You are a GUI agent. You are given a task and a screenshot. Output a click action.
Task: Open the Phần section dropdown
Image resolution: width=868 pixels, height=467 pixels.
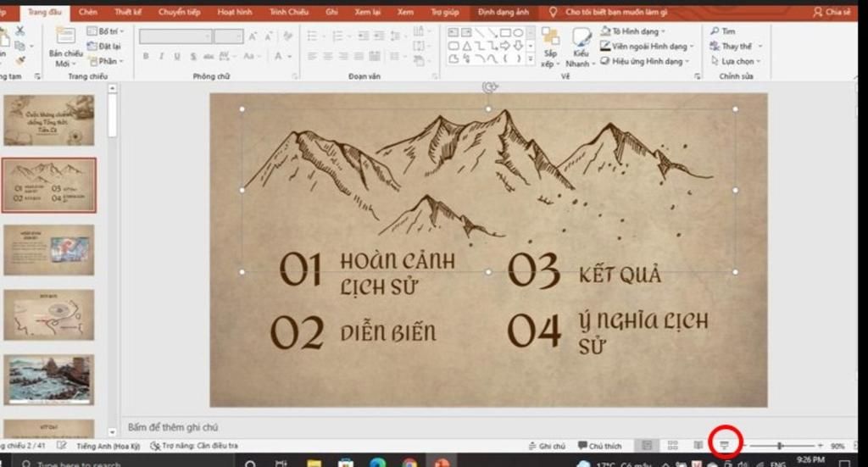click(x=106, y=61)
